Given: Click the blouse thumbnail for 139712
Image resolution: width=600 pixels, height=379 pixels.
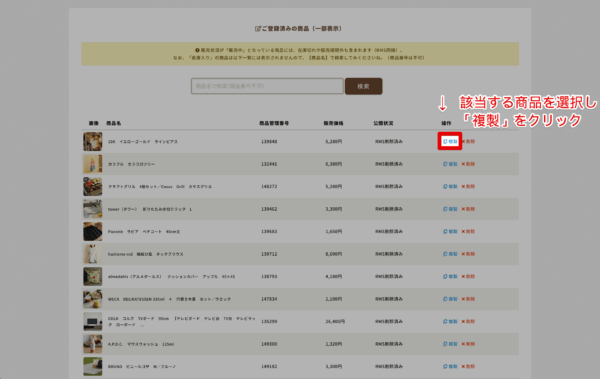Looking at the screenshot, I should click(x=93, y=254).
